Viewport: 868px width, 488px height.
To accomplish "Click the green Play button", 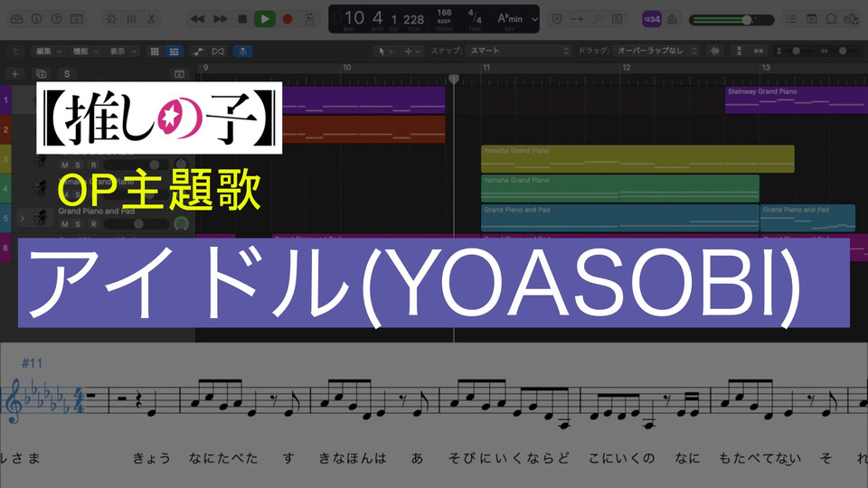I will pos(265,19).
